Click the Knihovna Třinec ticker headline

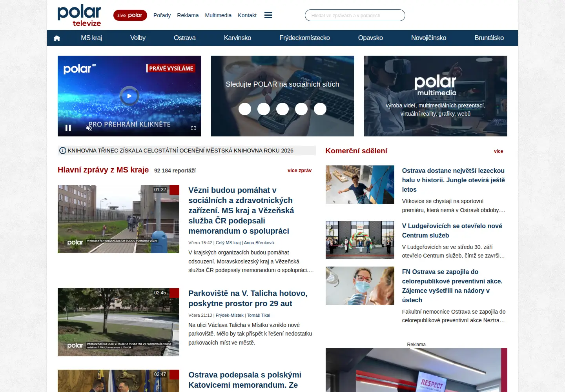coord(180,151)
